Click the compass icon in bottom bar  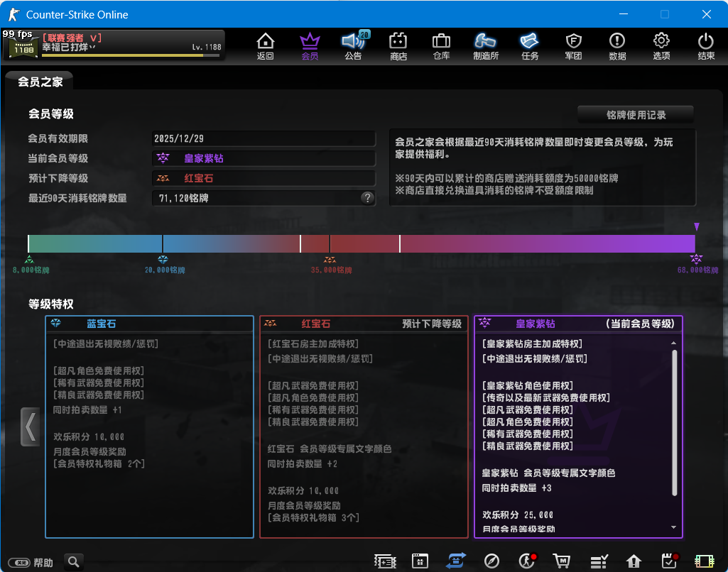(x=491, y=561)
